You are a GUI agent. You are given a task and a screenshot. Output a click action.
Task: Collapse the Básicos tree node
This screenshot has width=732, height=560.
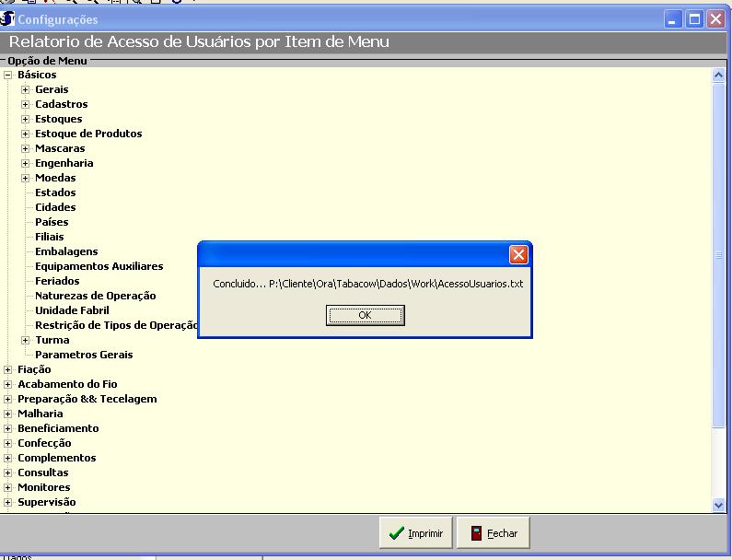coord(8,75)
